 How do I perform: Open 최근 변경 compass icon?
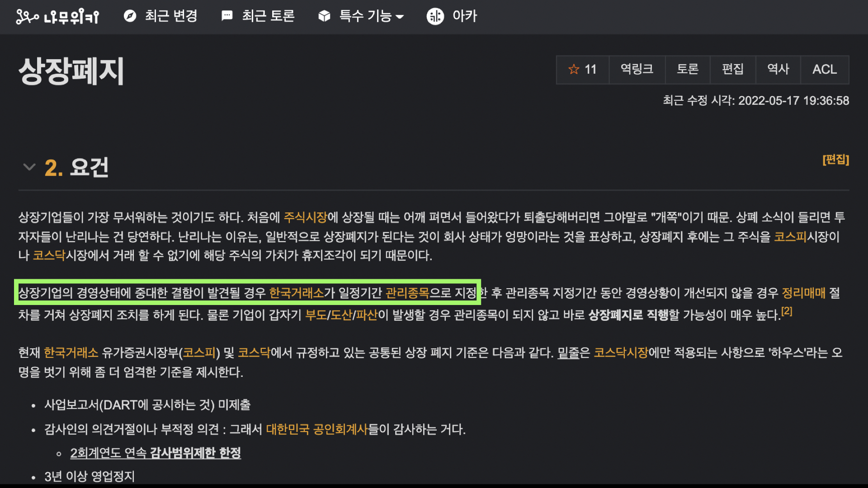point(130,16)
